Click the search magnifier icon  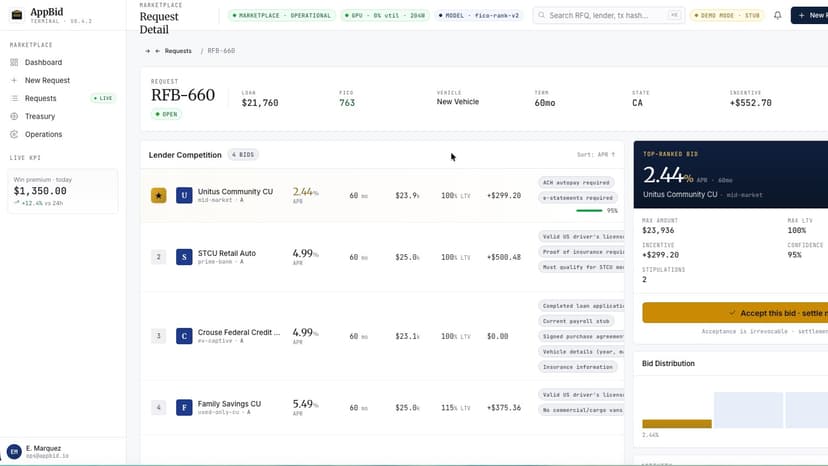coord(541,15)
